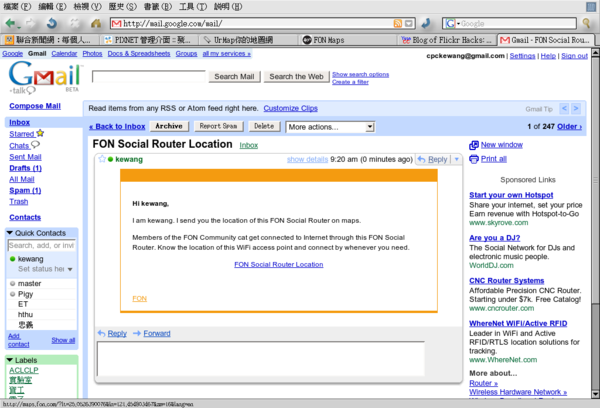600x408 pixels.
Task: Switch to the Blog of Flickr Hacks tab
Action: 448,40
